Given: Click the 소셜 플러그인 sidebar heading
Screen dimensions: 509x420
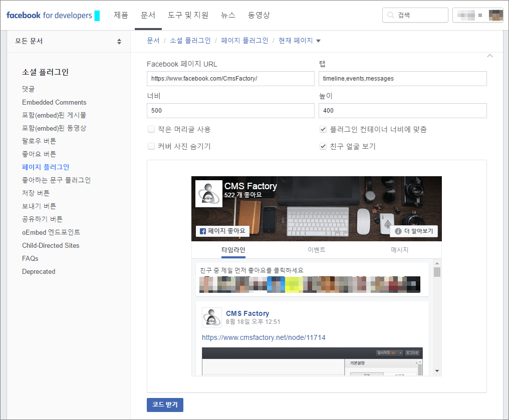Looking at the screenshot, I should (45, 72).
